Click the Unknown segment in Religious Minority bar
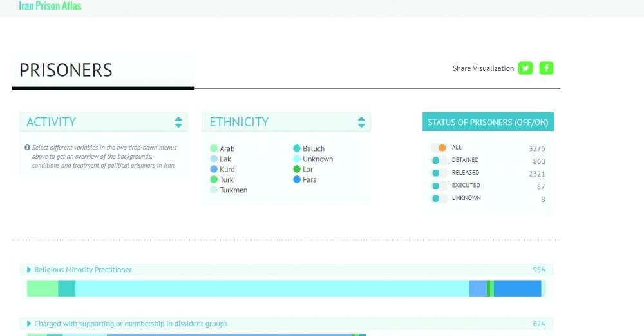 click(270, 288)
